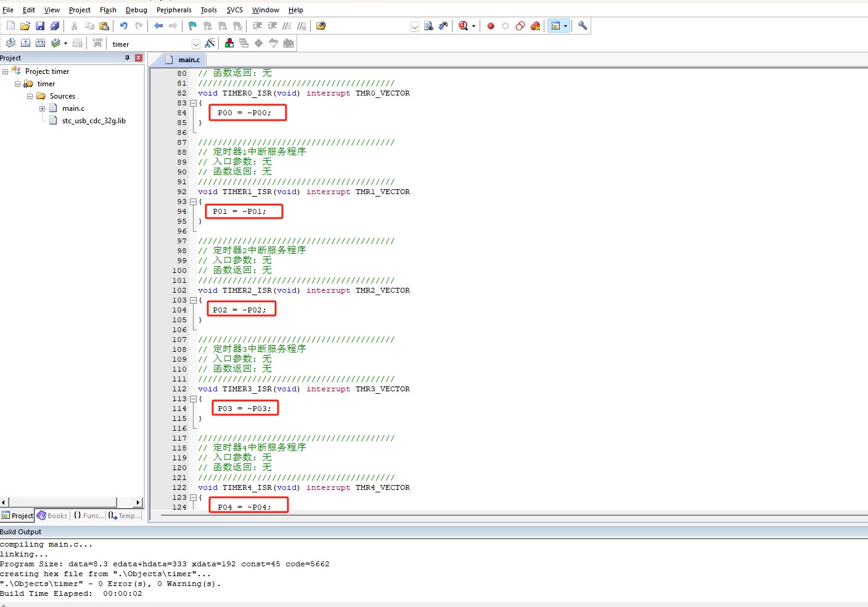Screen dimensions: 868x607
Task: Click the Find in Files icon
Action: 428,26
